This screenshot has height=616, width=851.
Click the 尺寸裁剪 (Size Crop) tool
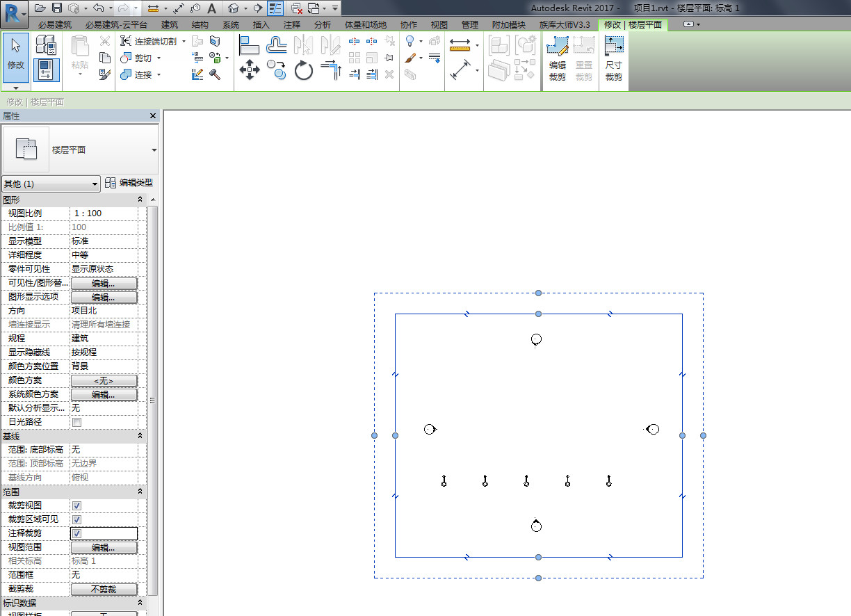pos(613,58)
